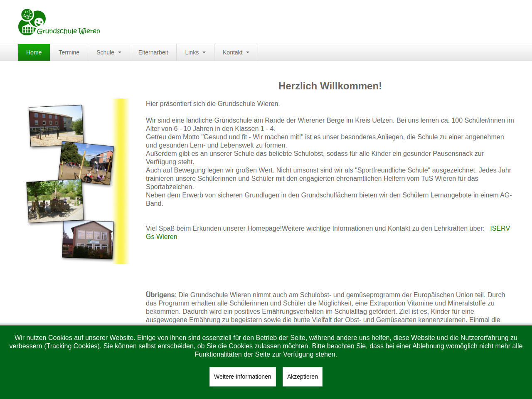Screen dimensions: 532x399
Task: Accept cookies with the Akzeptieren button
Action: pos(302,377)
